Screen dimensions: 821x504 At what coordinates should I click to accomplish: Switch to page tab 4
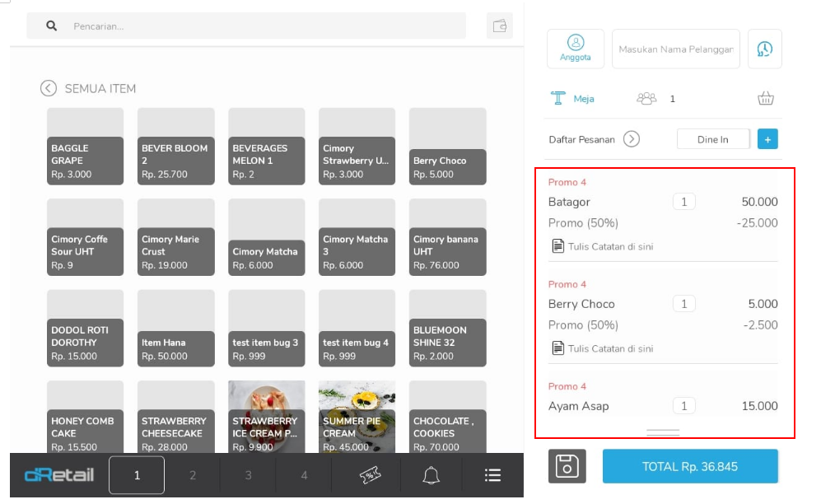304,475
